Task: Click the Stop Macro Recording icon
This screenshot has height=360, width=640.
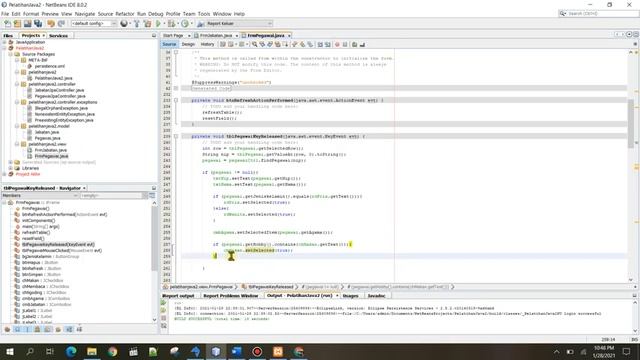Action: 345,44
